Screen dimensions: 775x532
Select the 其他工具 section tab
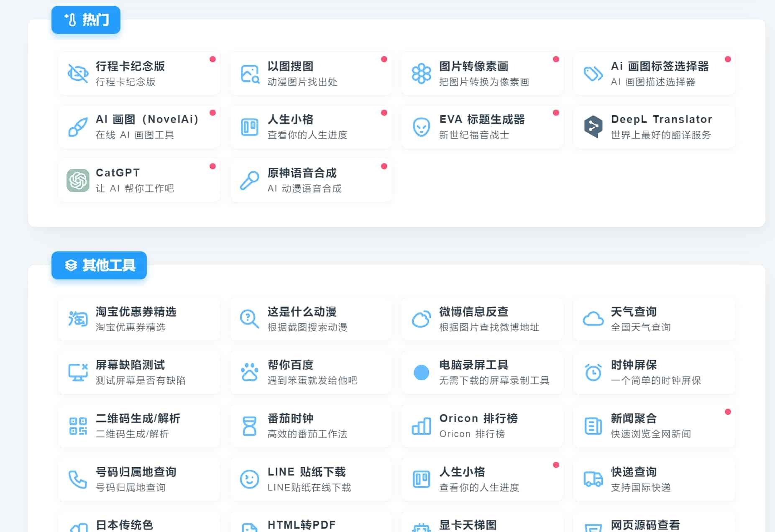[x=99, y=265]
